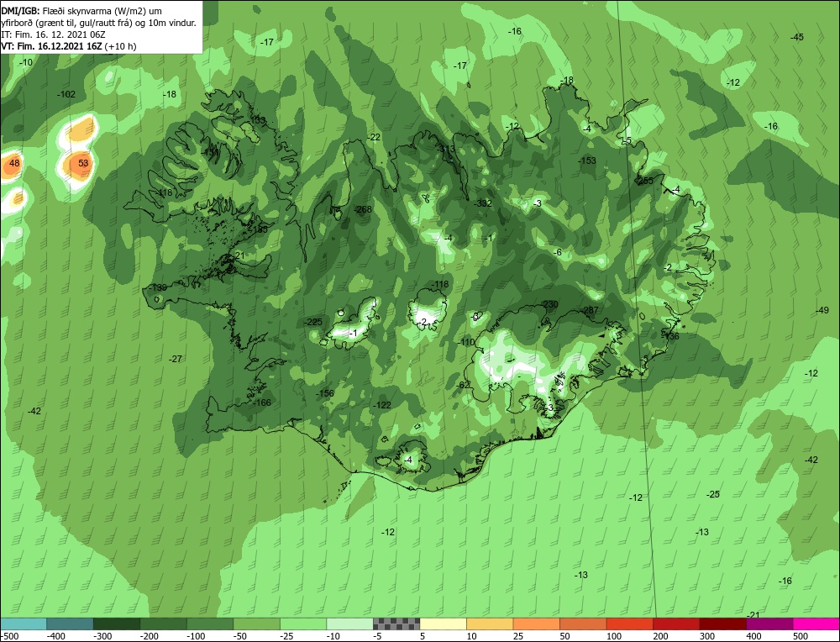Click the "200" legend scale label
The width and height of the screenshot is (840, 642).
coord(660,636)
